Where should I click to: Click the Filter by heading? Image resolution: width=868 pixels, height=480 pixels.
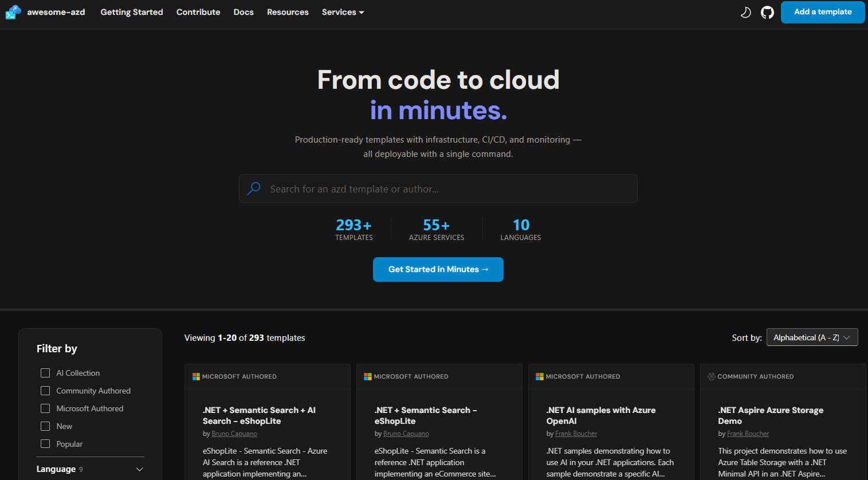point(57,349)
